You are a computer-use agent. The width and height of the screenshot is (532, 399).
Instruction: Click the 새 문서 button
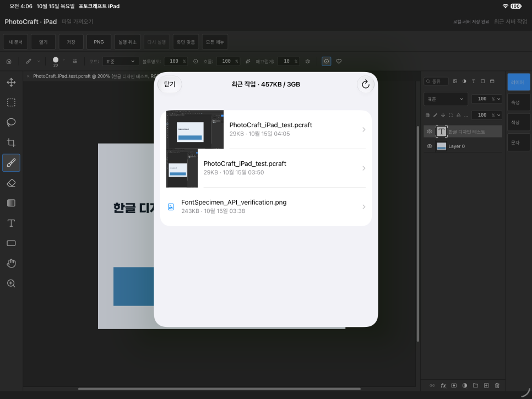coord(15,42)
